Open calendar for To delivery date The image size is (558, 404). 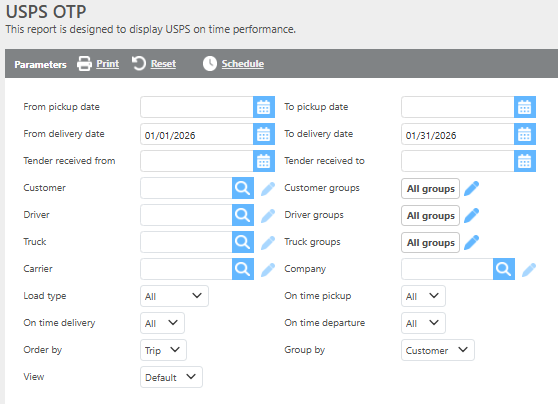(x=525, y=134)
